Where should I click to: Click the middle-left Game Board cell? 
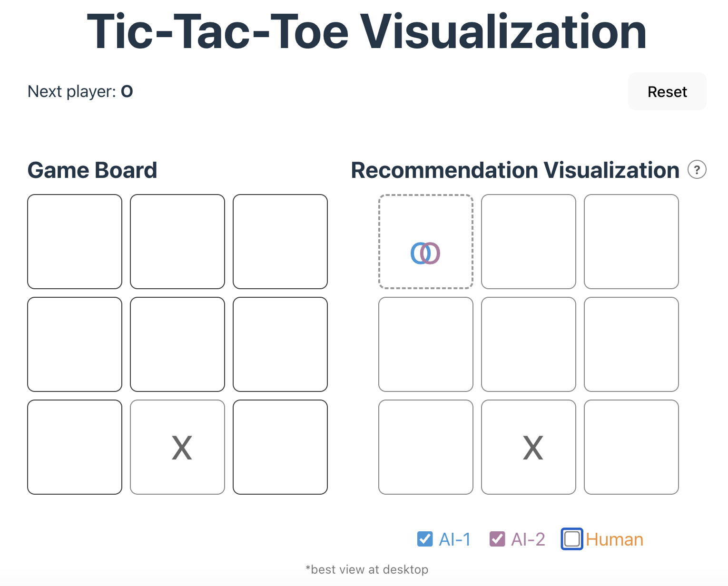(x=75, y=344)
